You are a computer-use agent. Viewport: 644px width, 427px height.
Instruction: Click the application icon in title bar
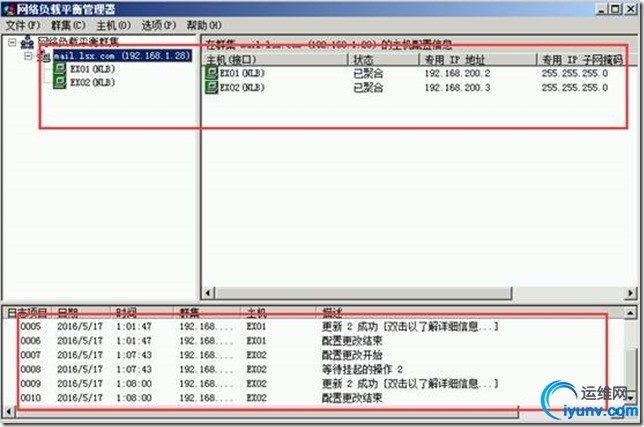(x=8, y=9)
